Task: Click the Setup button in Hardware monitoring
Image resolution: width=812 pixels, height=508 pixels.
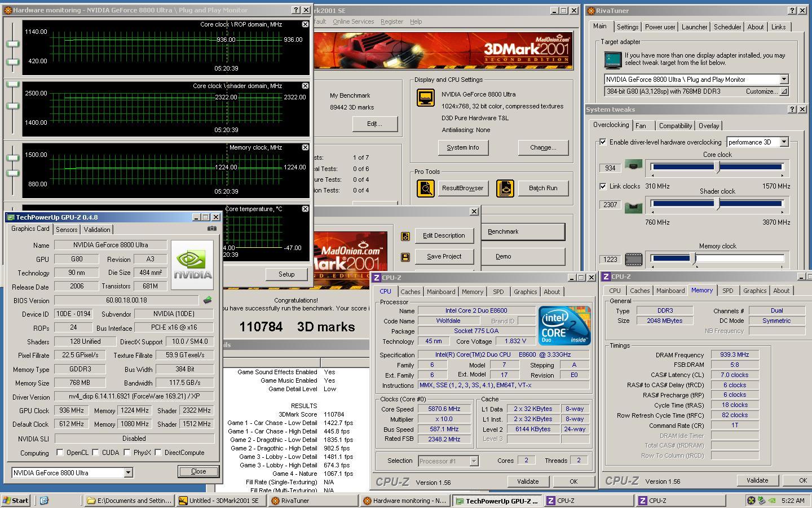Action: [x=286, y=274]
